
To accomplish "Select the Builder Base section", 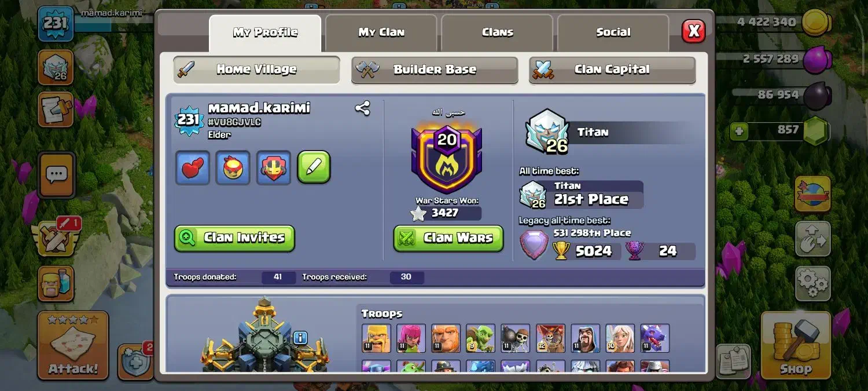I will [x=435, y=70].
